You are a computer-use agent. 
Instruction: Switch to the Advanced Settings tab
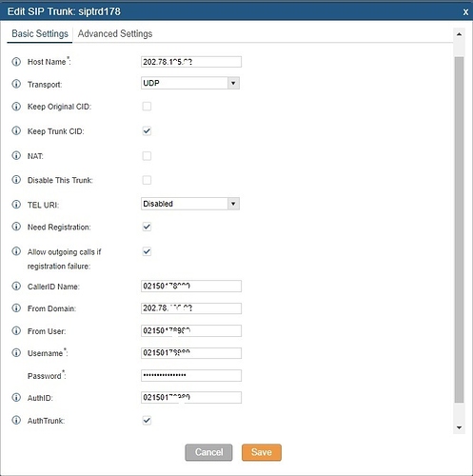click(115, 33)
